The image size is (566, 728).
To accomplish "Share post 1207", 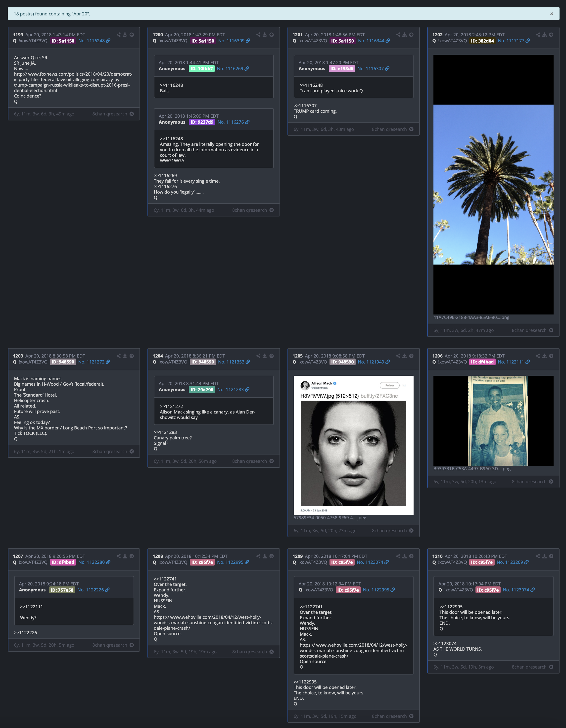I will 119,556.
